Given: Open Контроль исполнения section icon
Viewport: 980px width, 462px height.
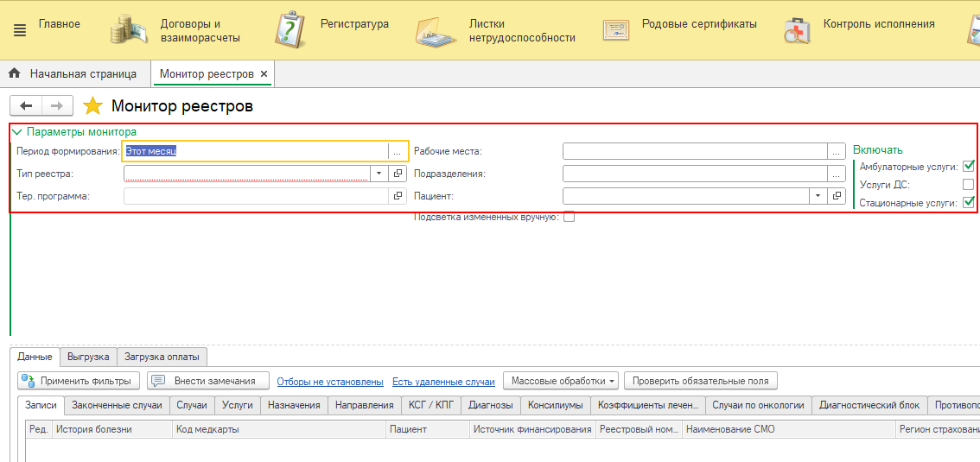Looking at the screenshot, I should [797, 30].
